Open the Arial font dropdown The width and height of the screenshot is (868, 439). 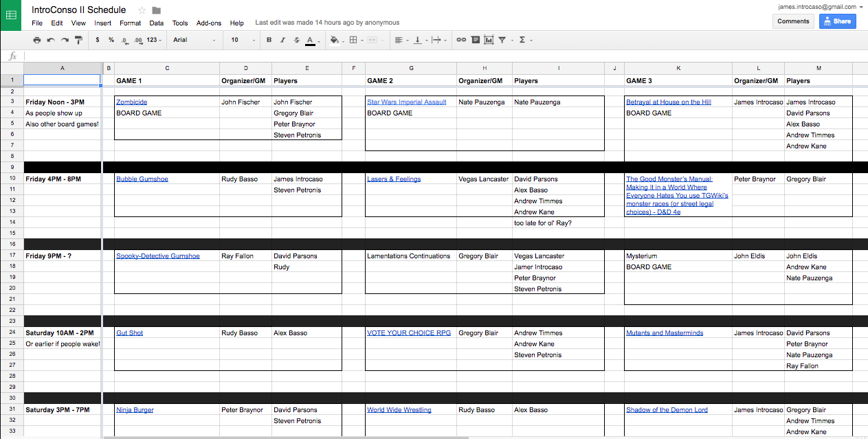point(194,41)
